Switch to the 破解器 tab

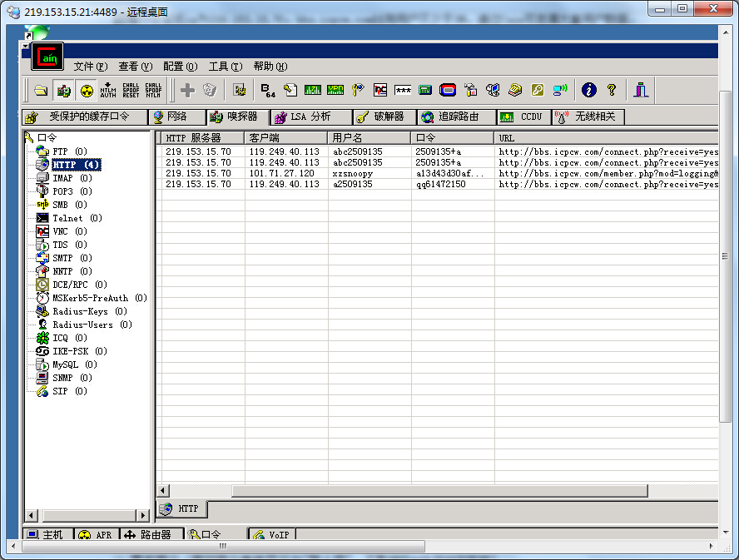point(384,116)
